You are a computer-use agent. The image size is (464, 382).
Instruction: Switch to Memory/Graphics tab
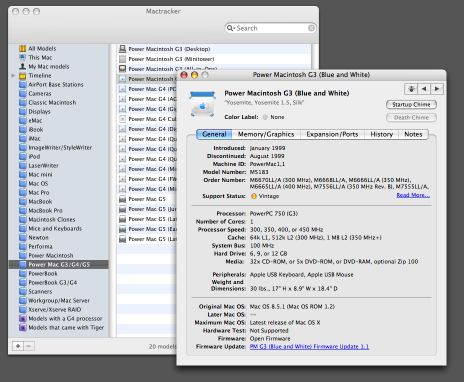266,134
